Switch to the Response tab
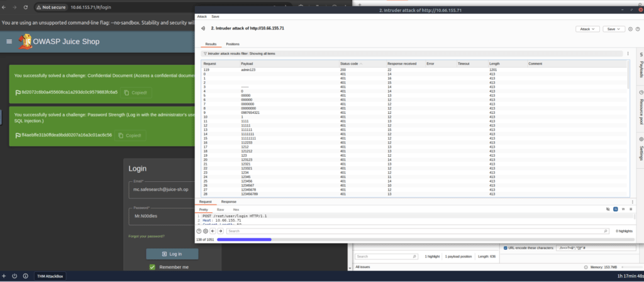The image size is (644, 282). click(229, 202)
